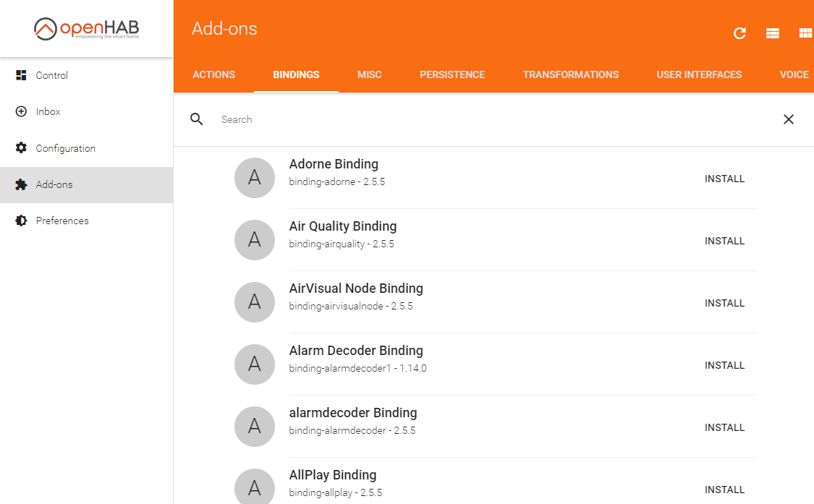Click the Add-ons page heading
This screenshot has height=504, width=814.
224,28
